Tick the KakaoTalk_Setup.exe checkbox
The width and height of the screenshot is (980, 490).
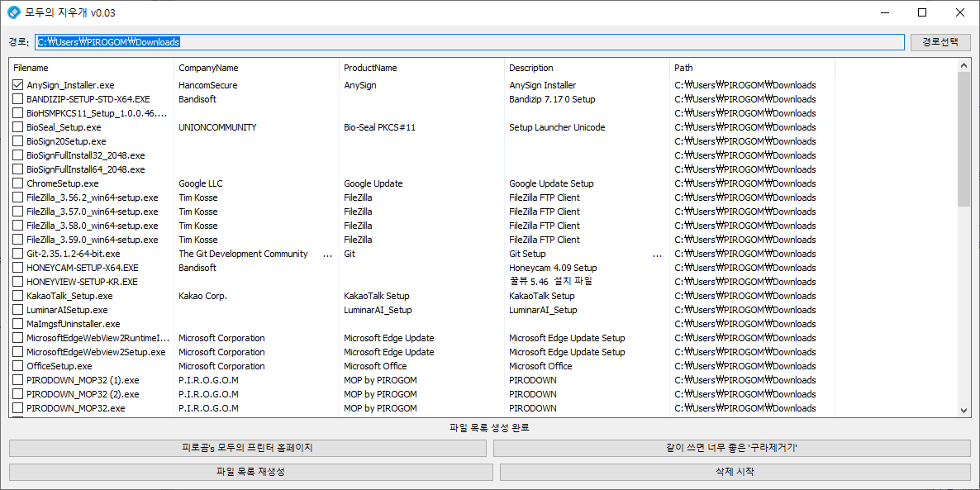click(17, 296)
